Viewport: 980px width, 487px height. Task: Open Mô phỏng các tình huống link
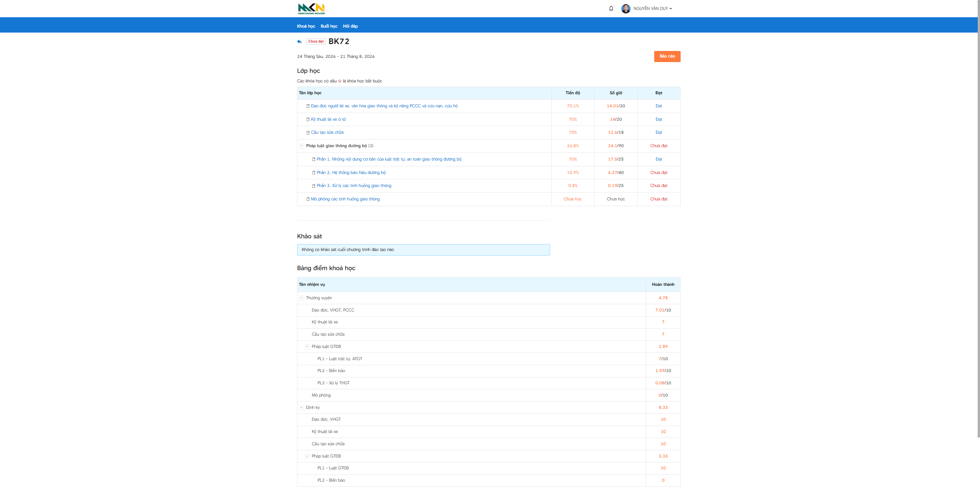[345, 199]
